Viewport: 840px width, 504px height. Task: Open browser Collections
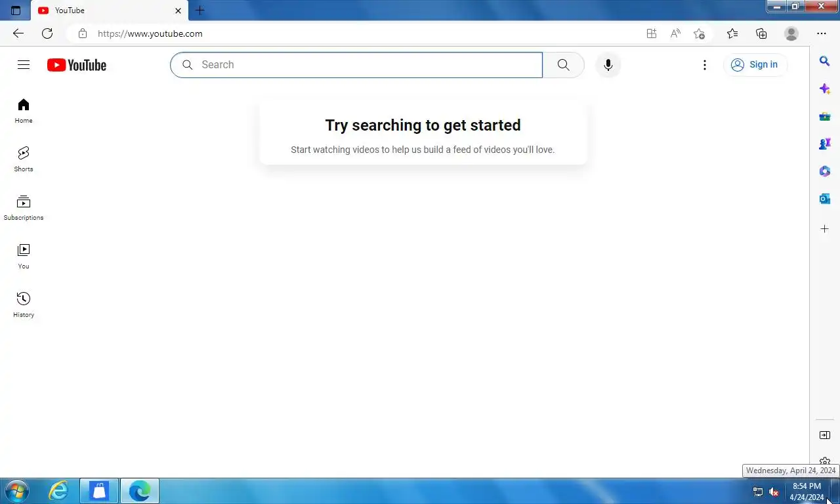click(761, 33)
